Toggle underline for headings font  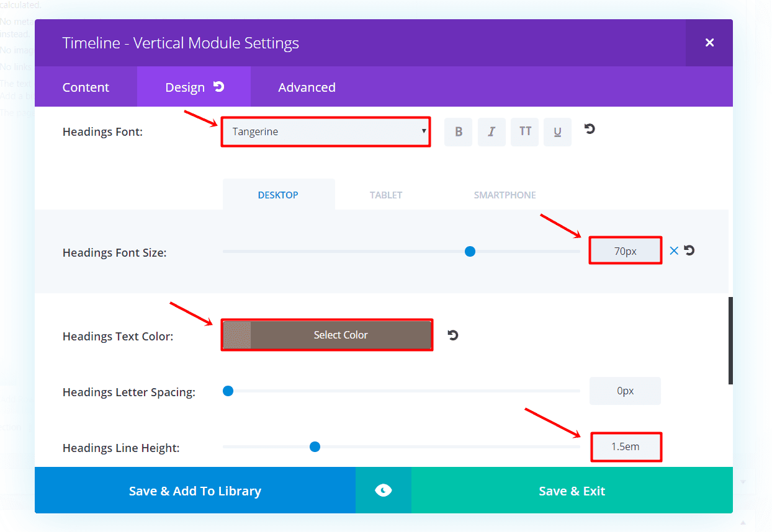click(x=557, y=132)
